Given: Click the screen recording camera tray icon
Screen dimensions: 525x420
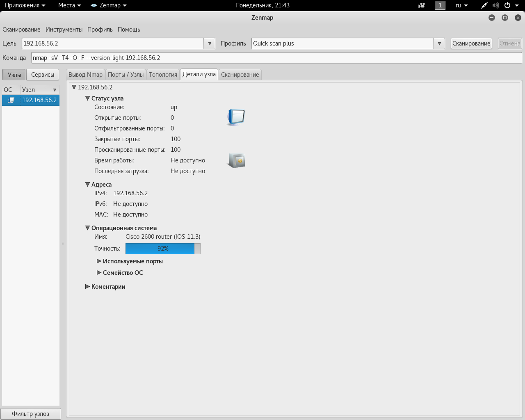Looking at the screenshot, I should click(422, 5).
